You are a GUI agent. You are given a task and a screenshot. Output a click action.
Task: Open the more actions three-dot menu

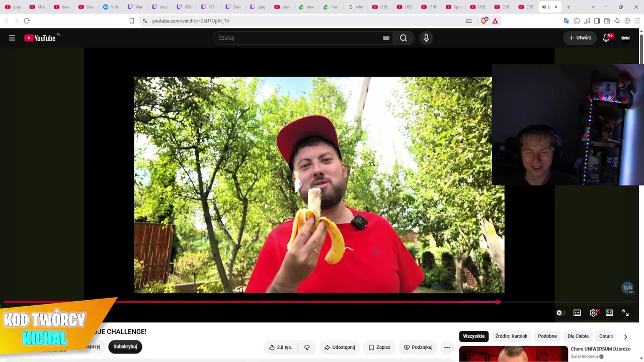point(447,347)
